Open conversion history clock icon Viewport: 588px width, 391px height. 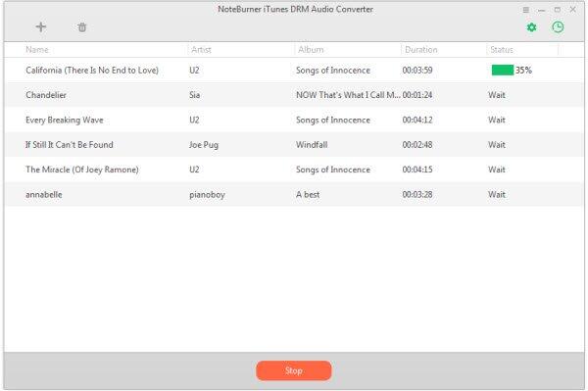point(558,27)
